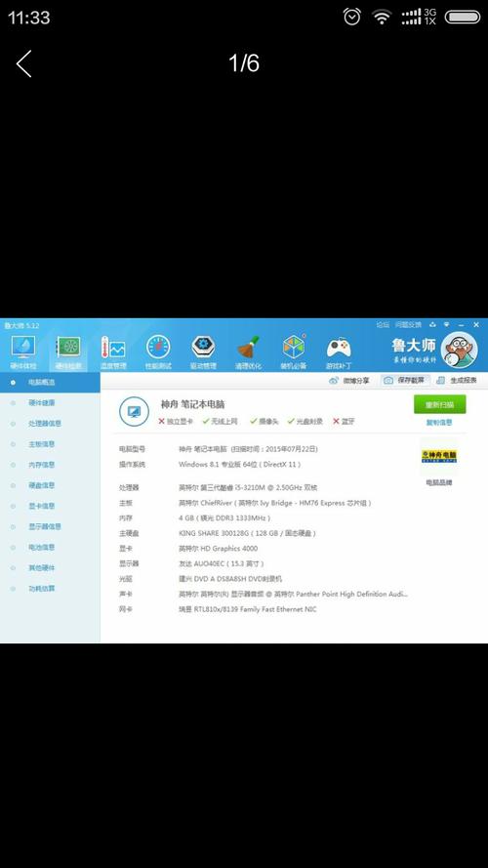Click 蓝牙 status indicator
Image resolution: width=488 pixels, height=868 pixels.
point(345,421)
